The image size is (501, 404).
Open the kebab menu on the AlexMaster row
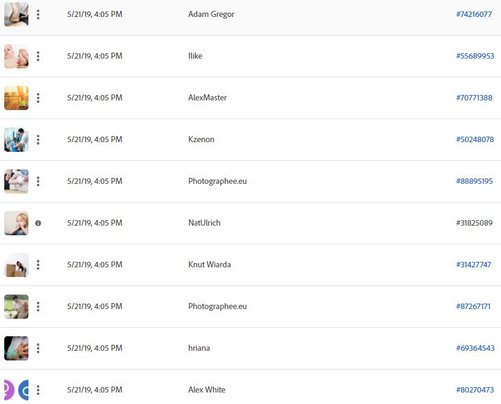[x=38, y=98]
